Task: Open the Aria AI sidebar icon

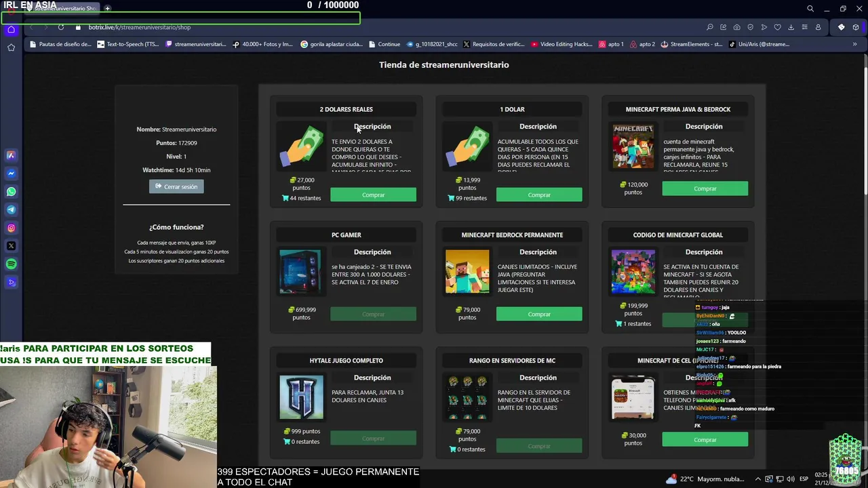Action: point(11,155)
